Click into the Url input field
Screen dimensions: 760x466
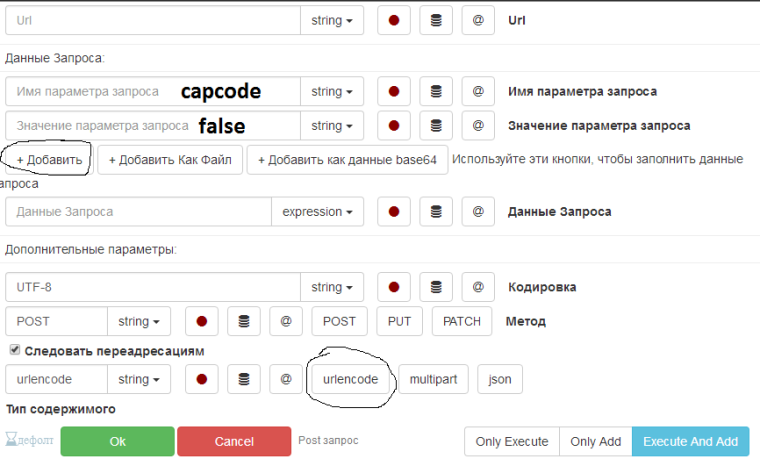click(152, 20)
